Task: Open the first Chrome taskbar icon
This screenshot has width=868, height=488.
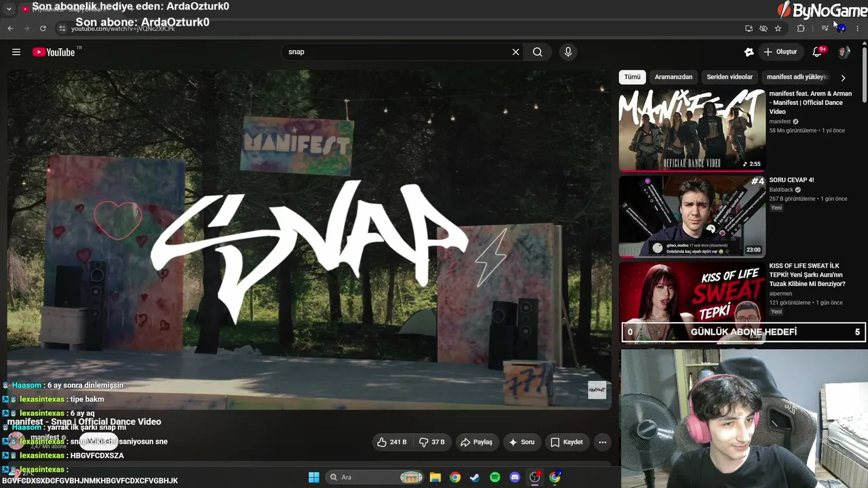Action: point(455,477)
